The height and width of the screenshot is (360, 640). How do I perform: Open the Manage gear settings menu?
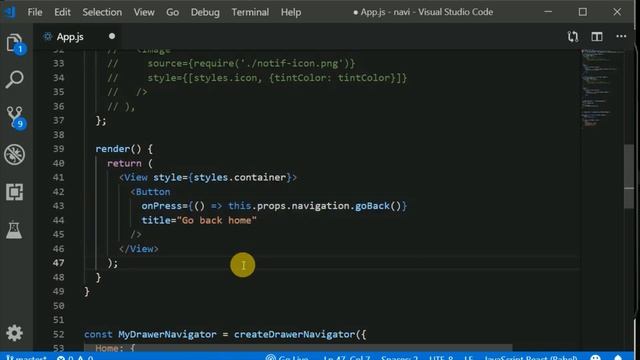pos(14,333)
